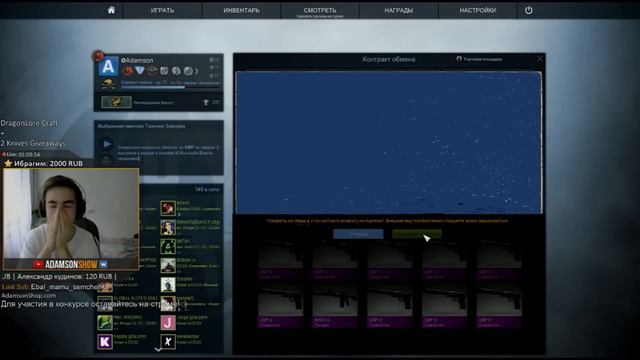
Task: Click the power quit icon
Action: pyautogui.click(x=529, y=10)
